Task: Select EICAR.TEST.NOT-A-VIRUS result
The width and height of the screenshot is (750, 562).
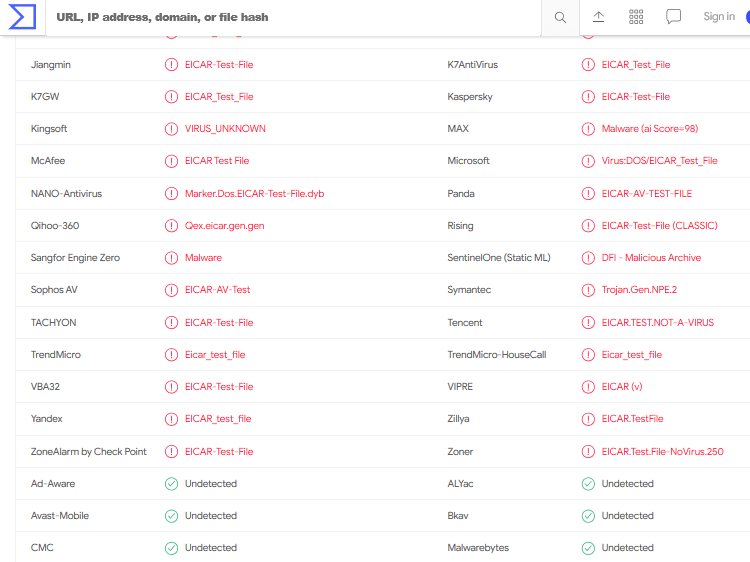Action: tap(657, 322)
